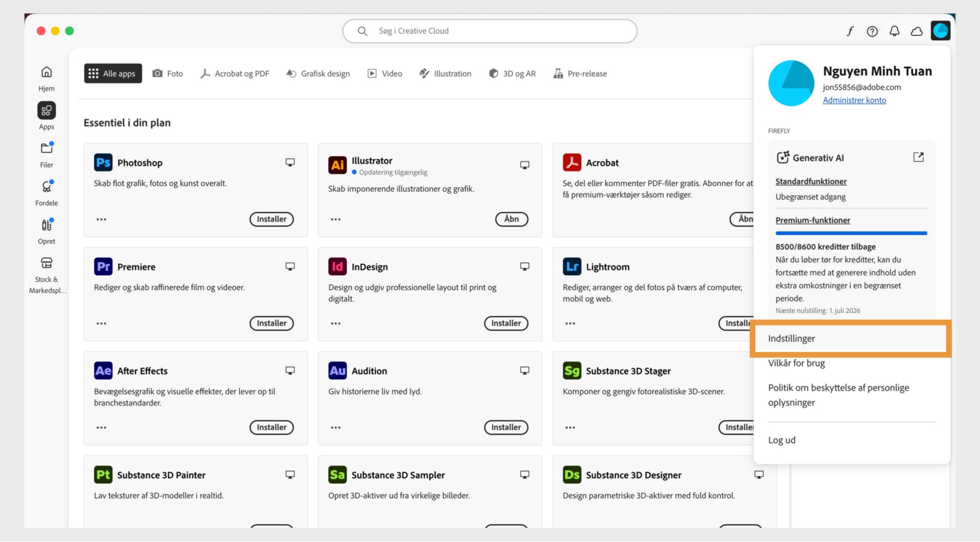The width and height of the screenshot is (980, 542).
Task: Click desktop monitor icon on Photoshop card
Action: tap(290, 162)
